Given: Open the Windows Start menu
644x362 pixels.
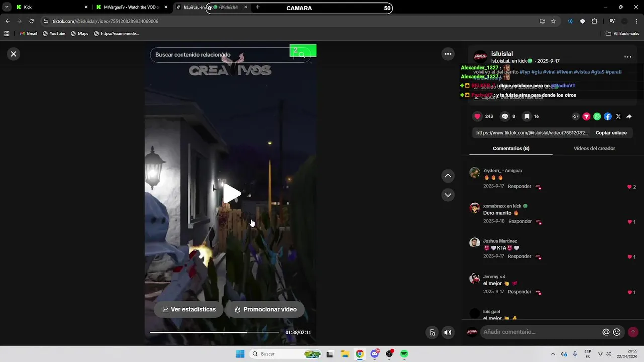Looking at the screenshot, I should (x=240, y=354).
